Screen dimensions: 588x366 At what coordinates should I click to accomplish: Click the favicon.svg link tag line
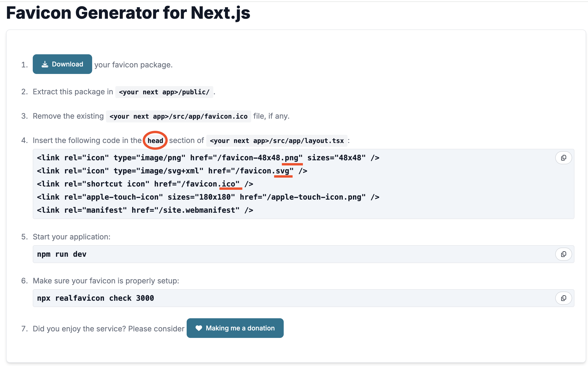pos(172,171)
